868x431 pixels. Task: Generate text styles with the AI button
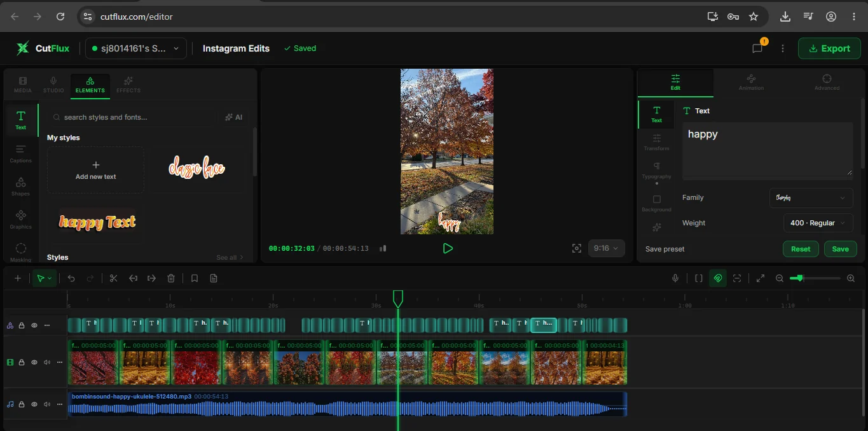[x=233, y=117]
